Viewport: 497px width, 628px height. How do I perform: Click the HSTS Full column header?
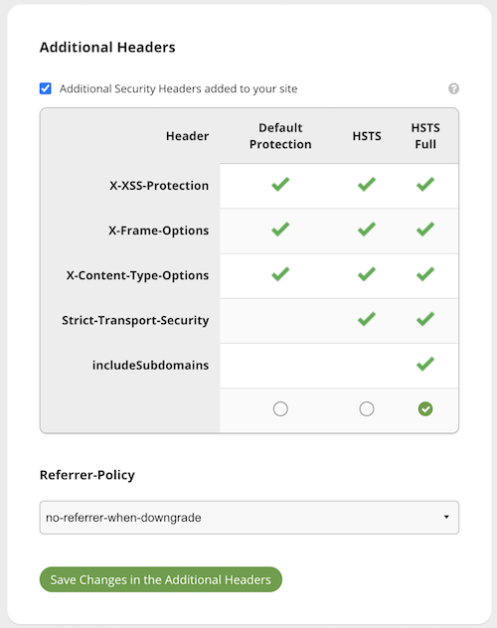(425, 136)
